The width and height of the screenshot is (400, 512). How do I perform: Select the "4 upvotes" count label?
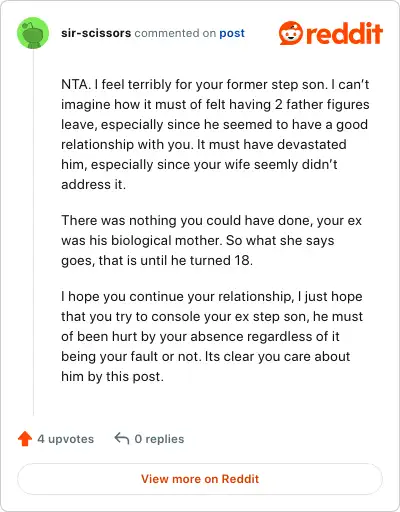click(66, 439)
